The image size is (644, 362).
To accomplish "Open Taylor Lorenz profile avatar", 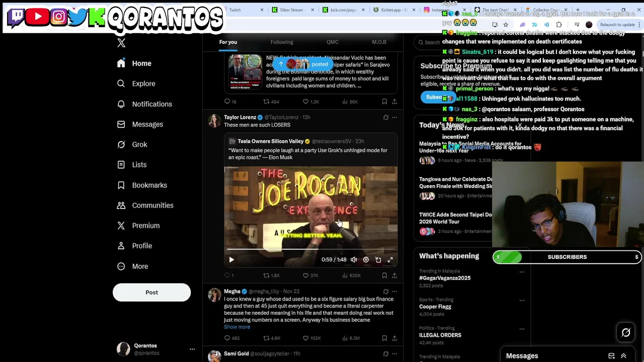I will tap(214, 121).
